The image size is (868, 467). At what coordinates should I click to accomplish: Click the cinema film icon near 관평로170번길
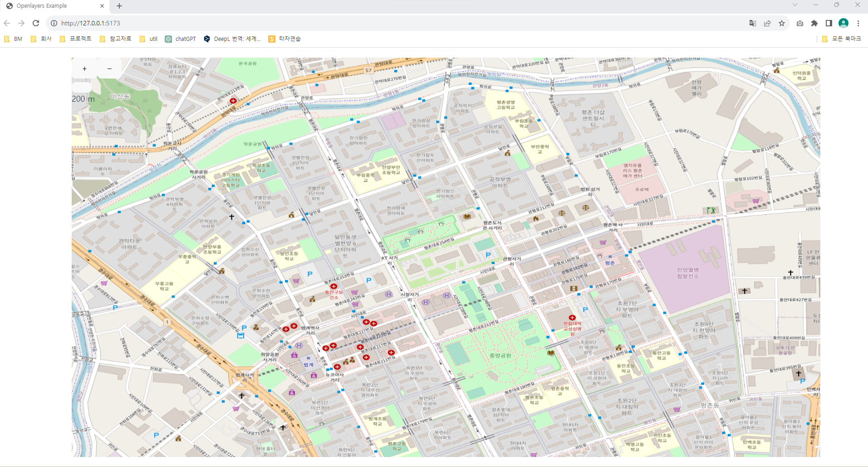coord(574,288)
